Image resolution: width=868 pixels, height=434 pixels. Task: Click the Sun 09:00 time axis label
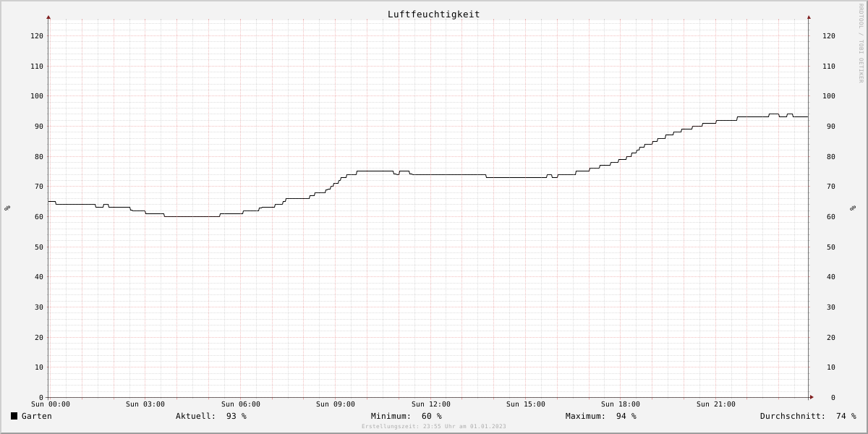coord(336,404)
